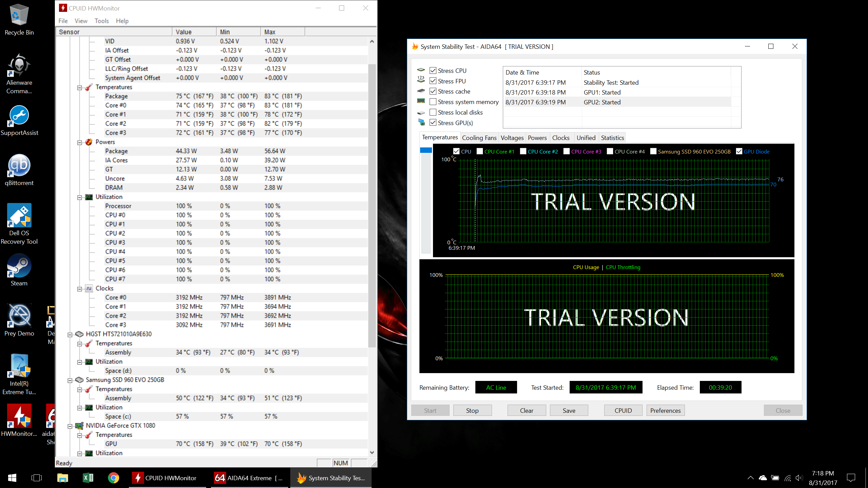This screenshot has width=868, height=488.
Task: Enable Stress system memory checkbox
Action: (433, 102)
